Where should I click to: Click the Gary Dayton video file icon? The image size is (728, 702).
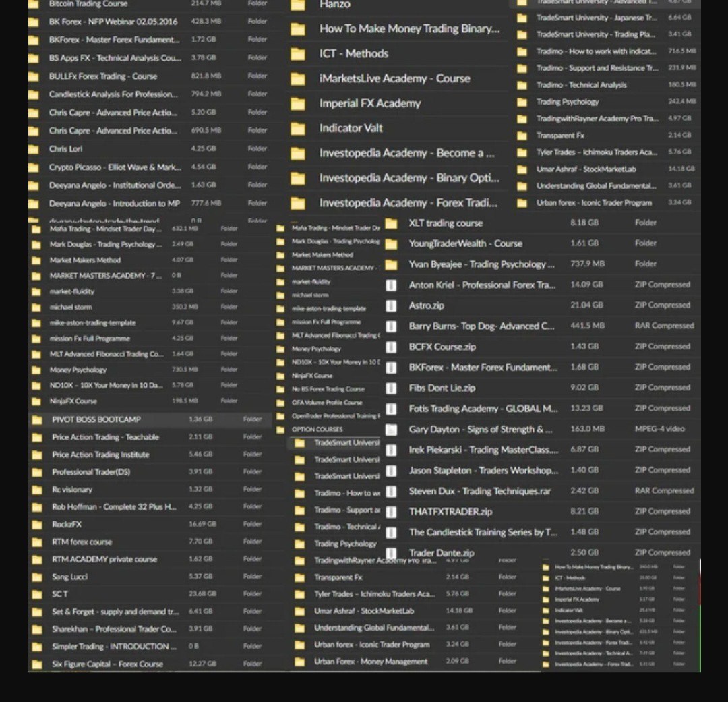click(x=391, y=430)
